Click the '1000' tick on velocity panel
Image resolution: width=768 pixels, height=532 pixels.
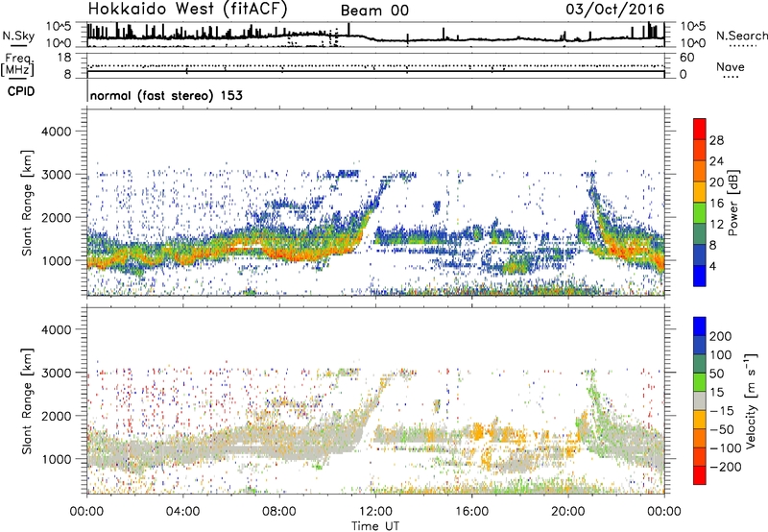[56, 459]
